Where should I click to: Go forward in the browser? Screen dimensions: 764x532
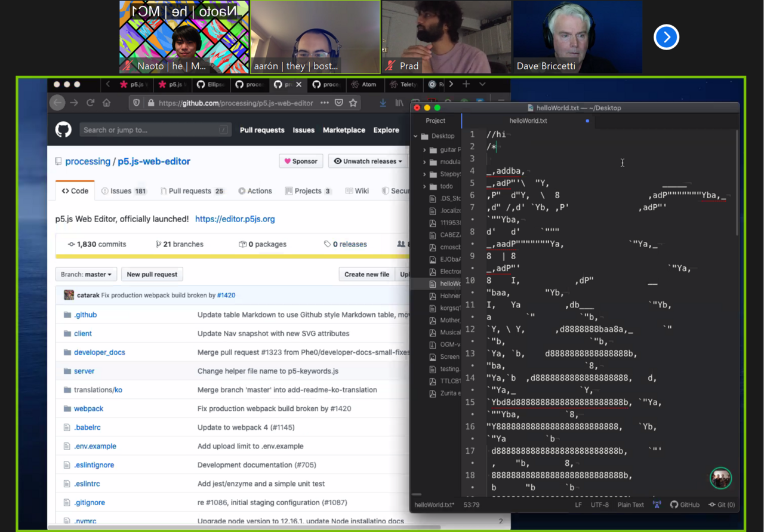pyautogui.click(x=74, y=103)
